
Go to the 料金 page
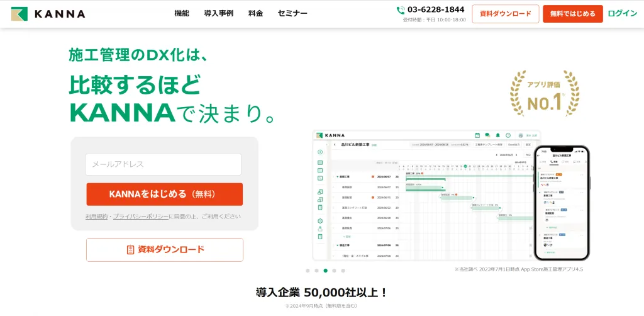point(255,13)
